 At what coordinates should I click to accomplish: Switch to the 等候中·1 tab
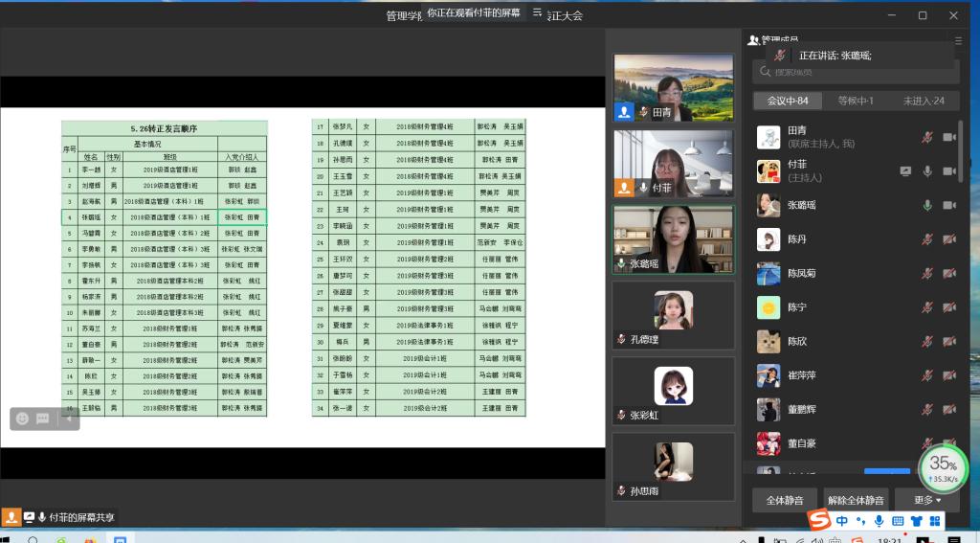click(855, 101)
